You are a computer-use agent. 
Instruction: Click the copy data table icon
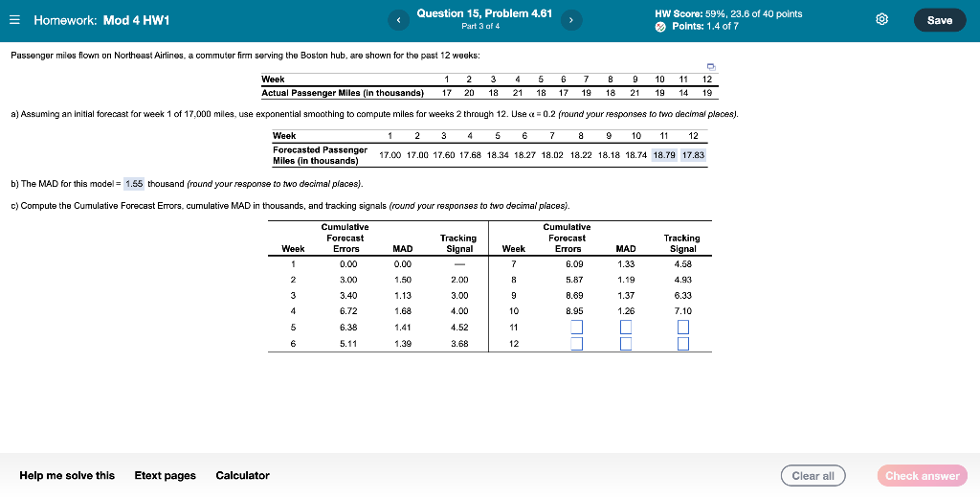point(711,66)
